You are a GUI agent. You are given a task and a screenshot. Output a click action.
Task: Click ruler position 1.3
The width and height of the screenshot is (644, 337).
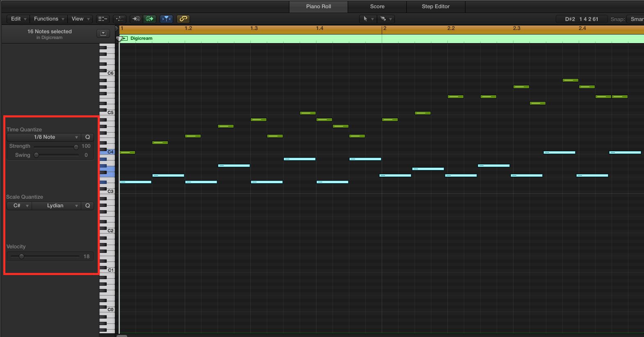pos(254,28)
